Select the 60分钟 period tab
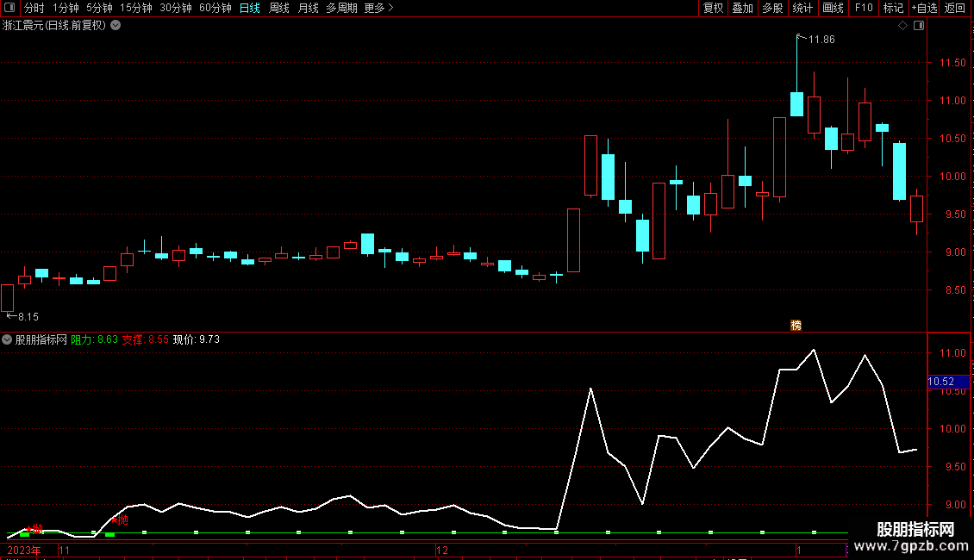 tap(215, 8)
